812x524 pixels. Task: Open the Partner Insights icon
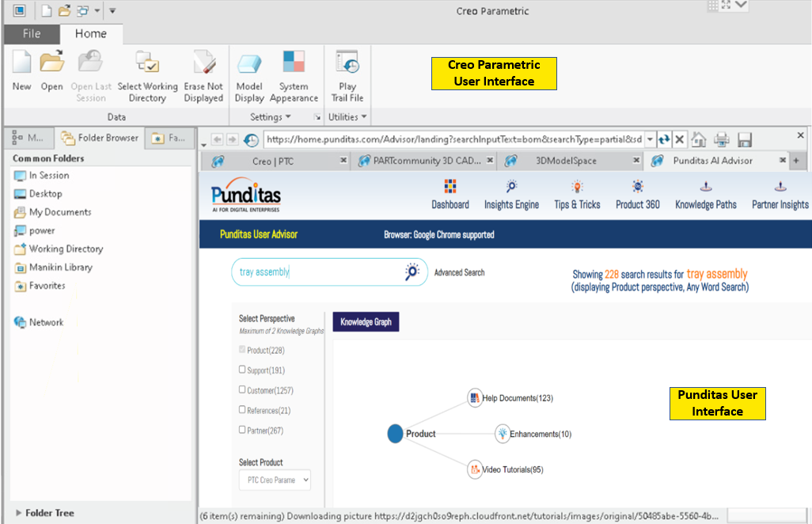pyautogui.click(x=780, y=186)
